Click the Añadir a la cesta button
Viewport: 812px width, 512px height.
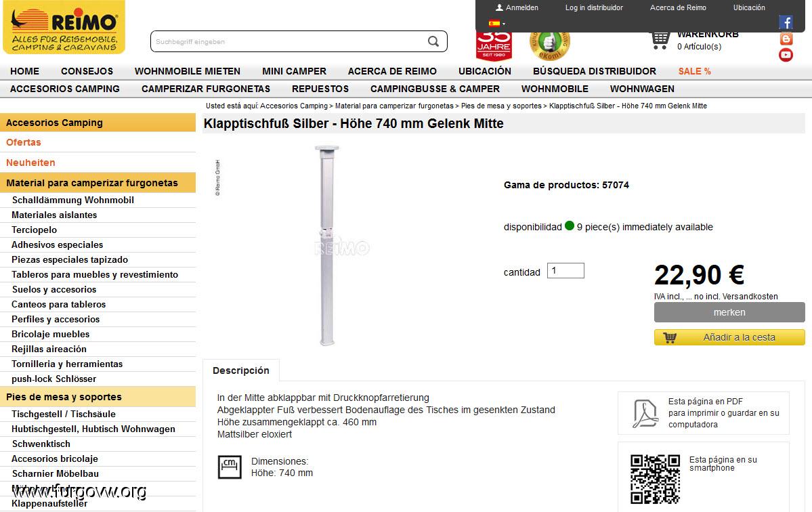[729, 337]
